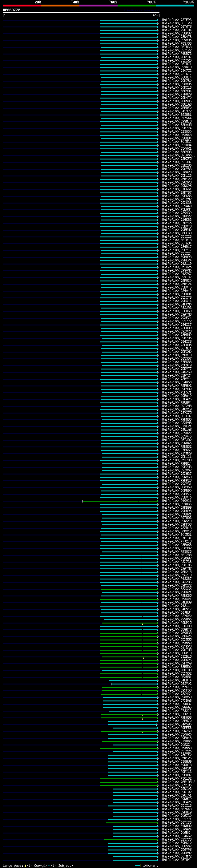The height and width of the screenshot is (868, 197).
Task: Select hit UniRef100_B6CWI4
Action: pyautogui.click(x=176, y=78)
